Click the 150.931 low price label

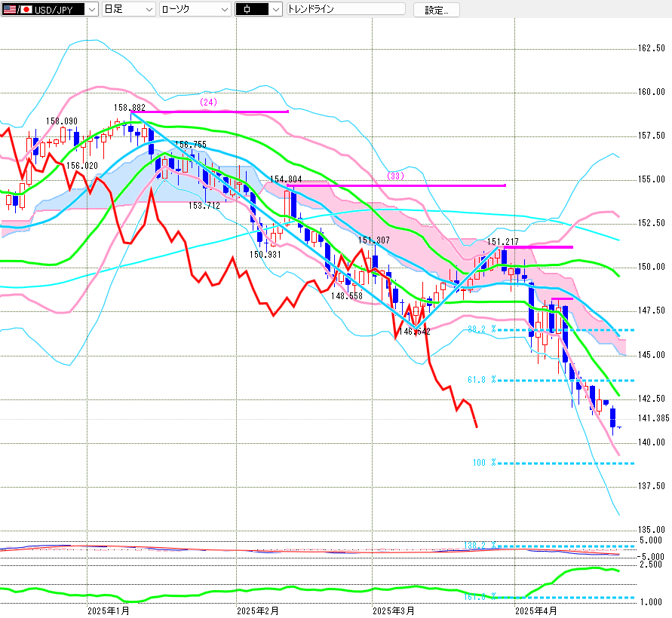[x=265, y=255]
